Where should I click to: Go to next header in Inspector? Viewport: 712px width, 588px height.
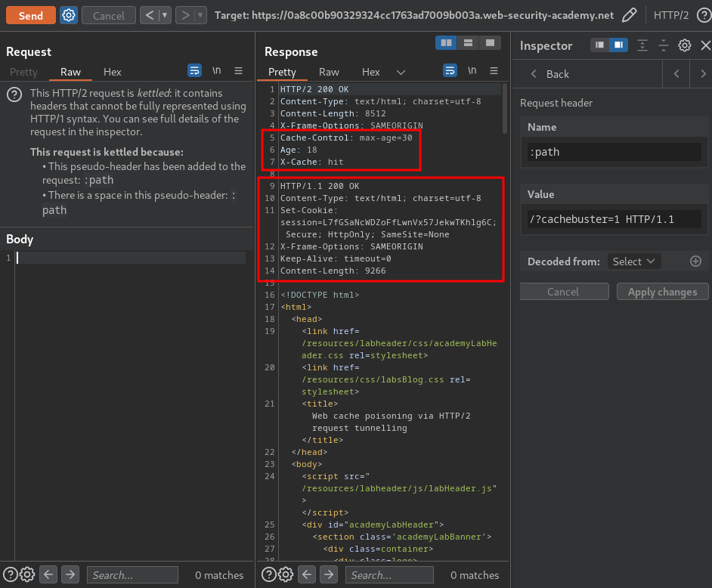pos(702,74)
